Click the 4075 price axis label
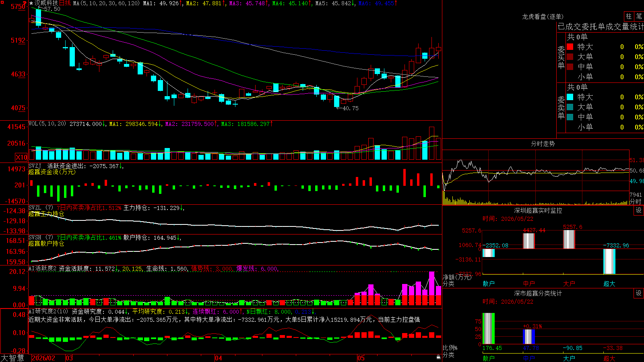Image resolution: width=644 pixels, height=362 pixels. [18, 108]
